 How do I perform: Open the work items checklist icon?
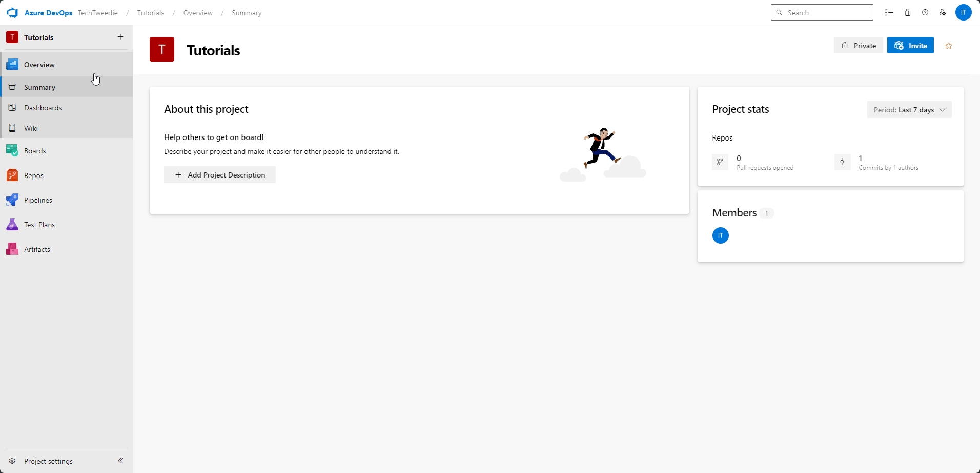[x=890, y=12]
